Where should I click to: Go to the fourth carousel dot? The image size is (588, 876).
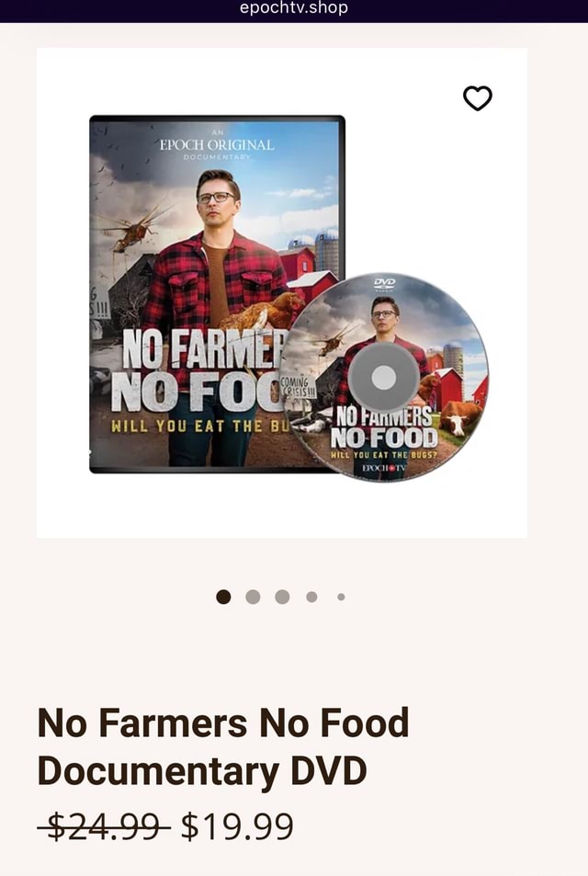click(x=311, y=597)
